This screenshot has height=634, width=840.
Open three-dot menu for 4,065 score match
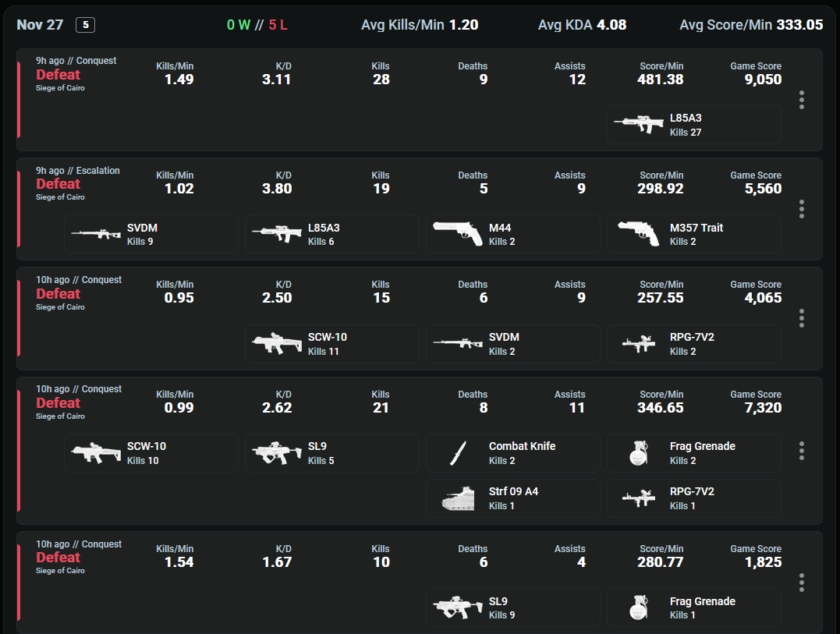(802, 319)
